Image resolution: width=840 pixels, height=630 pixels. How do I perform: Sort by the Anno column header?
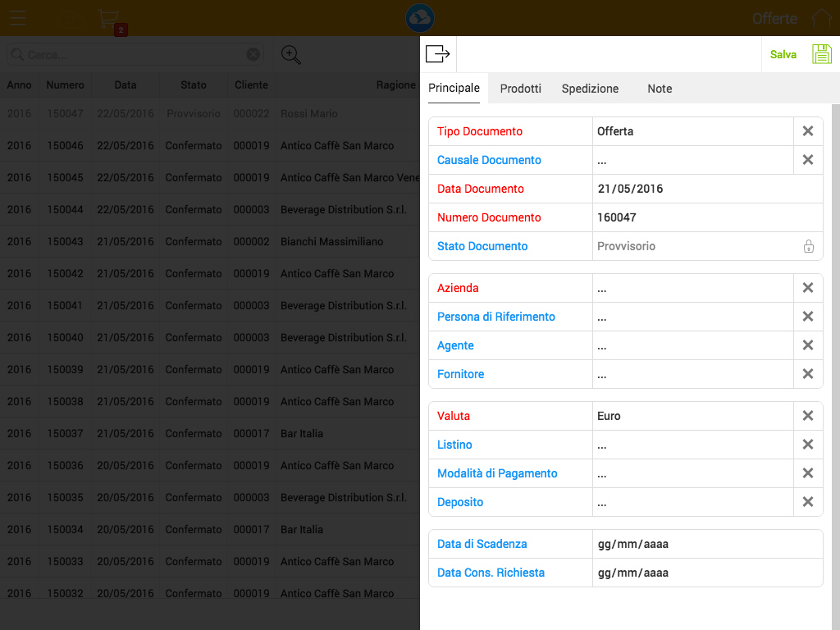point(20,84)
